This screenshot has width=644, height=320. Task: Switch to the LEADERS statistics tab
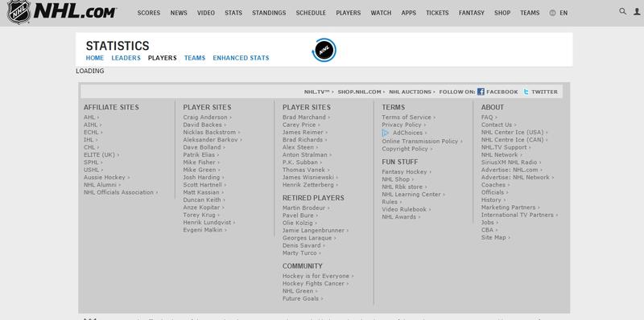(x=126, y=58)
